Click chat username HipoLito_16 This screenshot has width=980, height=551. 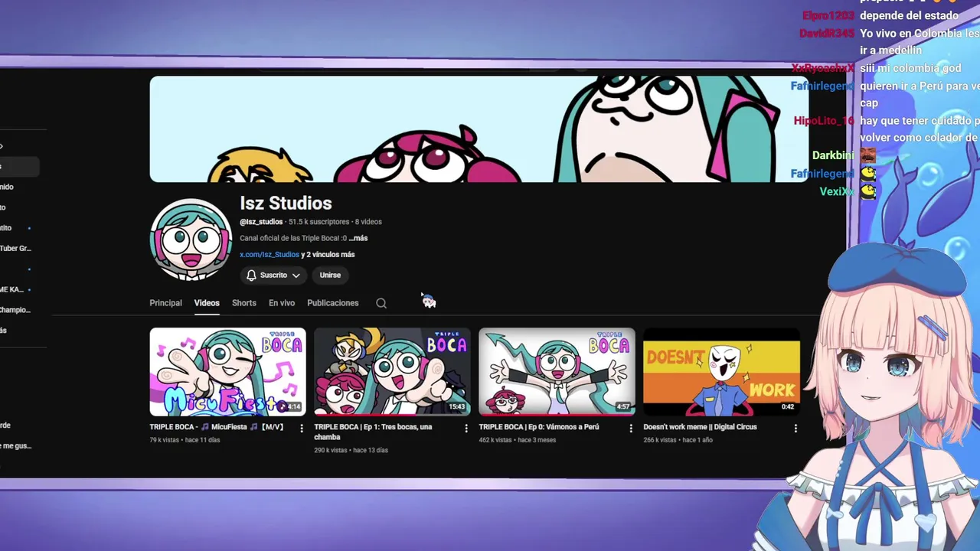coord(824,121)
